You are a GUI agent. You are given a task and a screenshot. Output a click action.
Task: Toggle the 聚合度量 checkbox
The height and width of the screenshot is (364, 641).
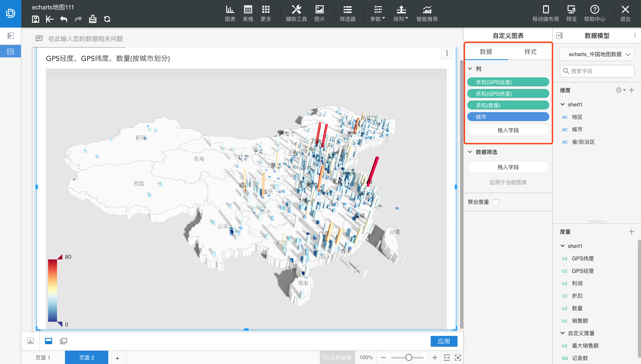pyautogui.click(x=496, y=202)
